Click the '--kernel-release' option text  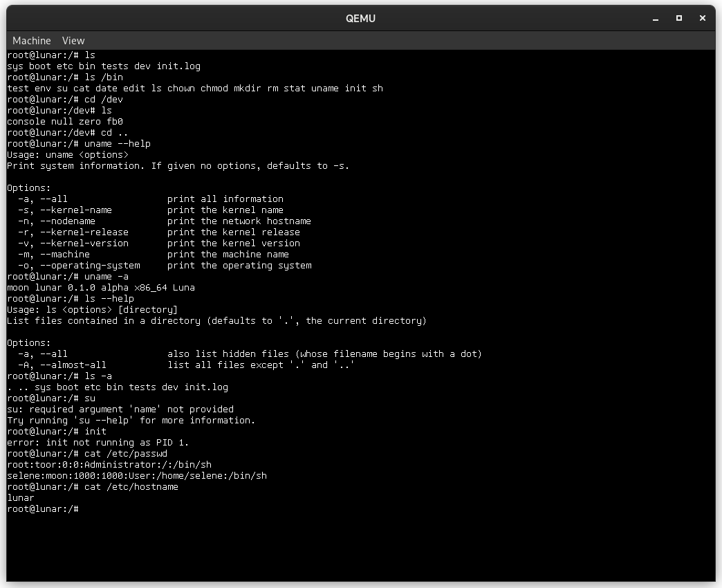coord(85,232)
